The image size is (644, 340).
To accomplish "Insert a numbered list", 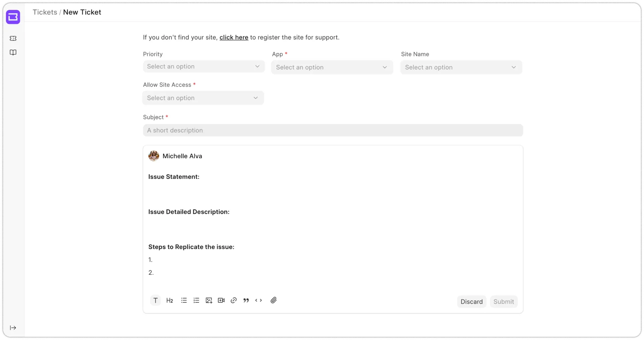I will pyautogui.click(x=196, y=300).
